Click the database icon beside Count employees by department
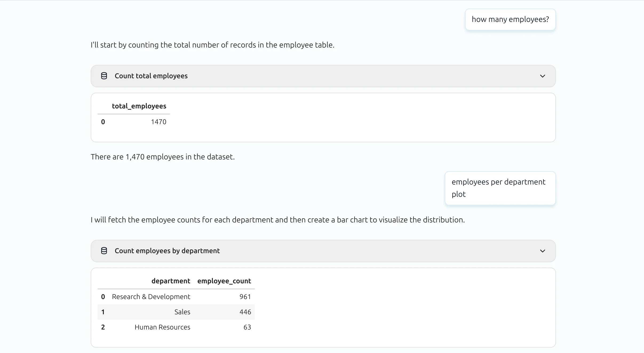Viewport: 644px width, 353px height. (x=104, y=250)
